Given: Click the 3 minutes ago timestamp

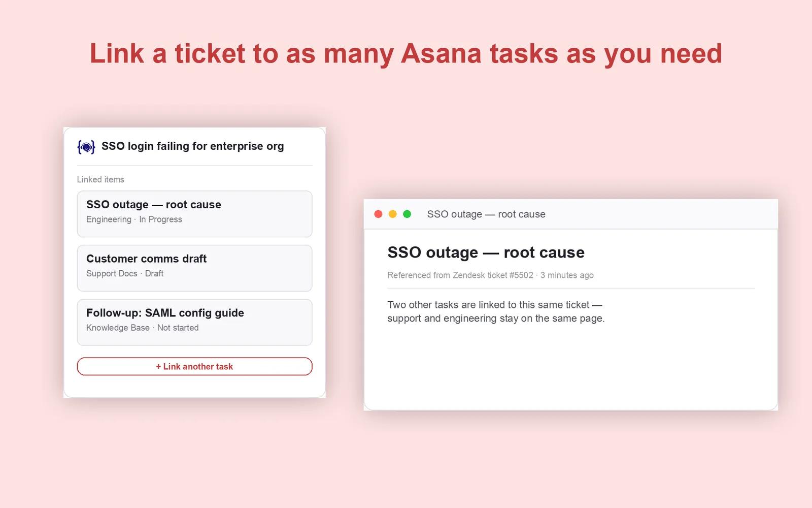Looking at the screenshot, I should click(x=567, y=275).
